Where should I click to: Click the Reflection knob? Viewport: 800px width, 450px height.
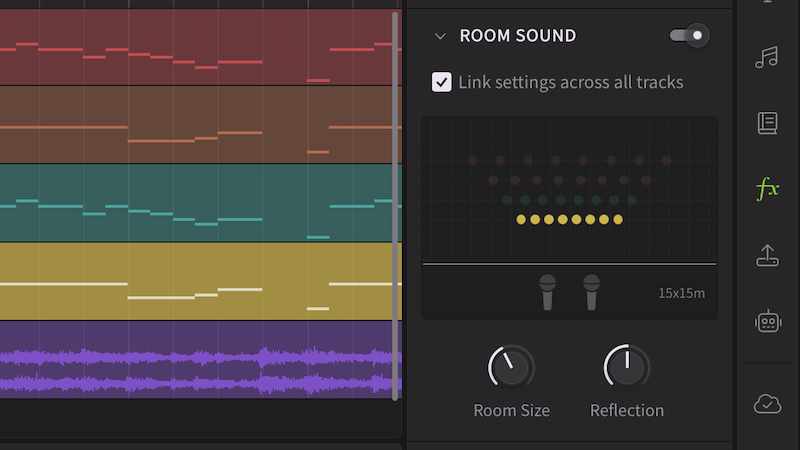(627, 368)
